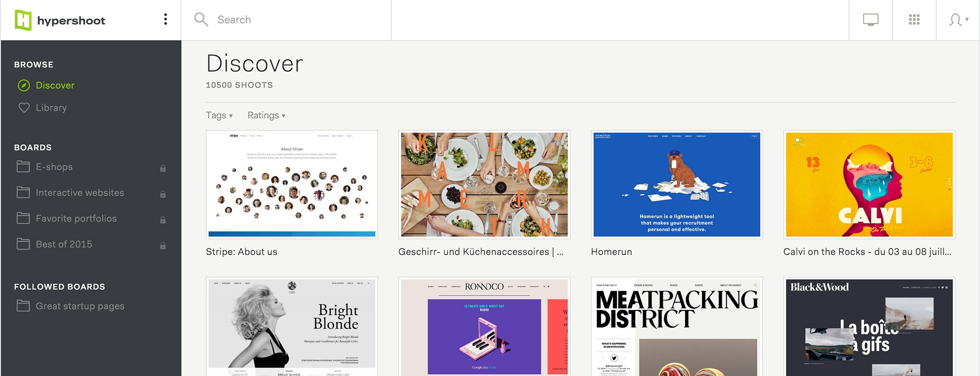Click the hypershoot brand name
980x376 pixels.
coord(71,21)
